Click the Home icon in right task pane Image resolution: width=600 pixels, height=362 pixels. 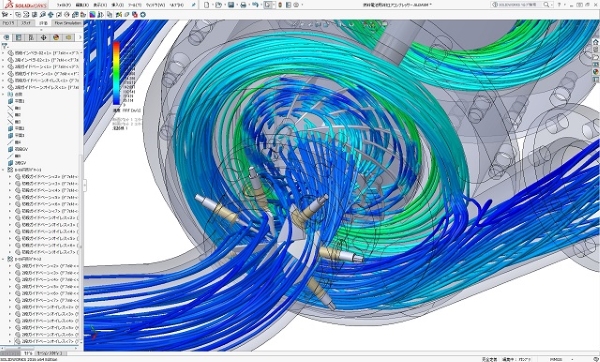[x=596, y=42]
